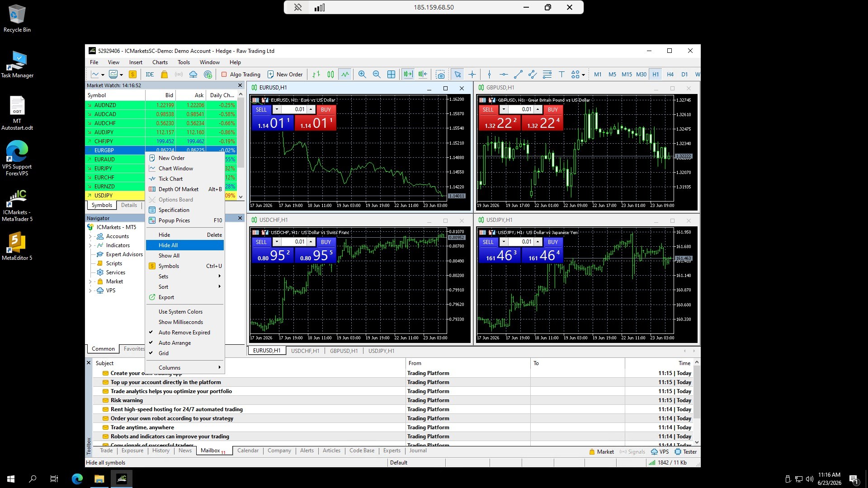Screen dimensions: 868x488
Task: Toggle Grid option in context menu
Action: tap(185, 353)
